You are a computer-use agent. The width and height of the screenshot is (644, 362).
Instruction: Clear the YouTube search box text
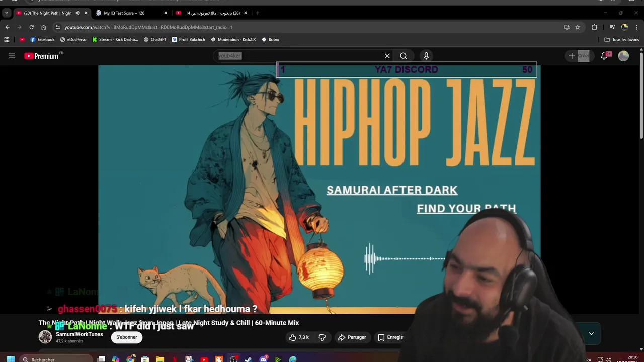click(387, 56)
